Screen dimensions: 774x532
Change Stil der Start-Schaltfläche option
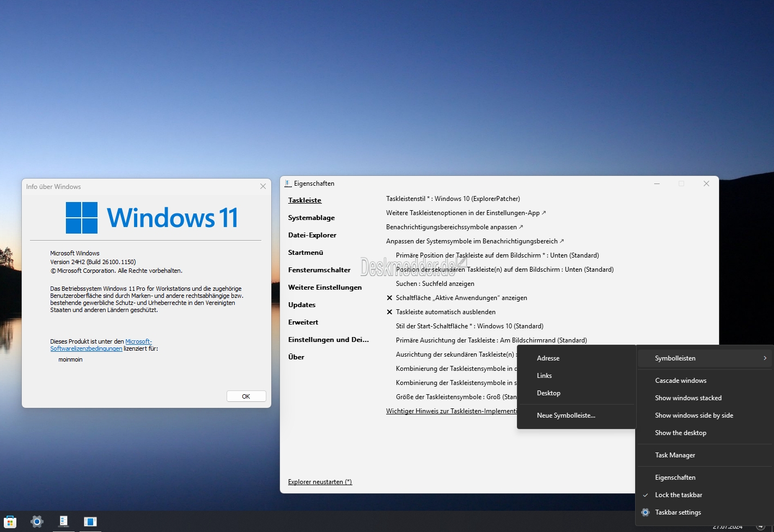(x=470, y=326)
